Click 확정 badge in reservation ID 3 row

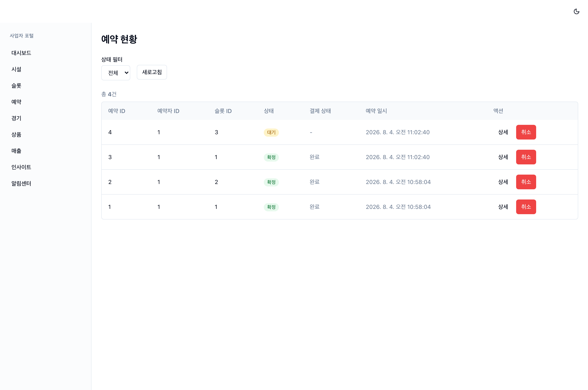[271, 157]
